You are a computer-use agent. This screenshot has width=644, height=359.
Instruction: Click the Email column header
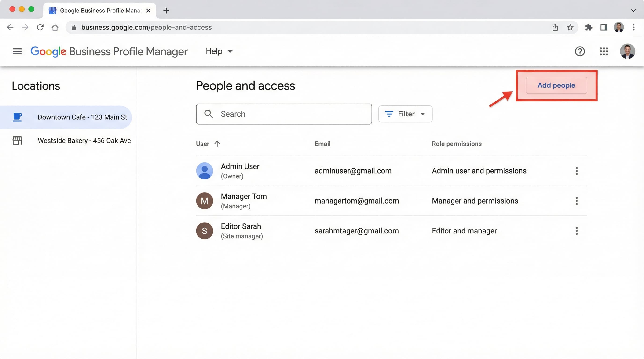[x=322, y=144]
